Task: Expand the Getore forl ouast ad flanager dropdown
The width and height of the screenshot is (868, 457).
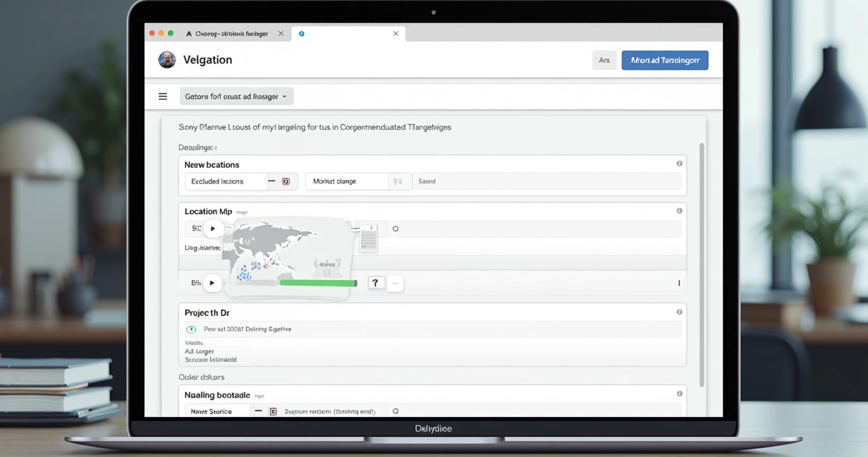Action: point(236,96)
